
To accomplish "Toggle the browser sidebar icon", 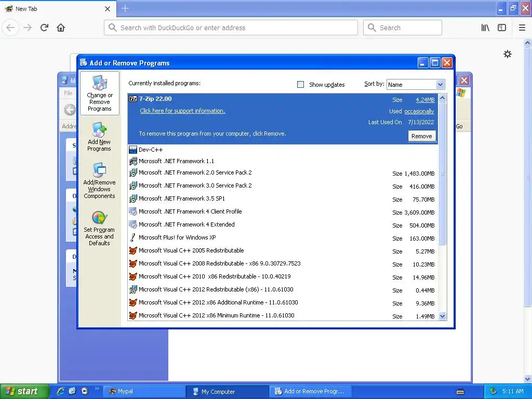I will tap(502, 28).
